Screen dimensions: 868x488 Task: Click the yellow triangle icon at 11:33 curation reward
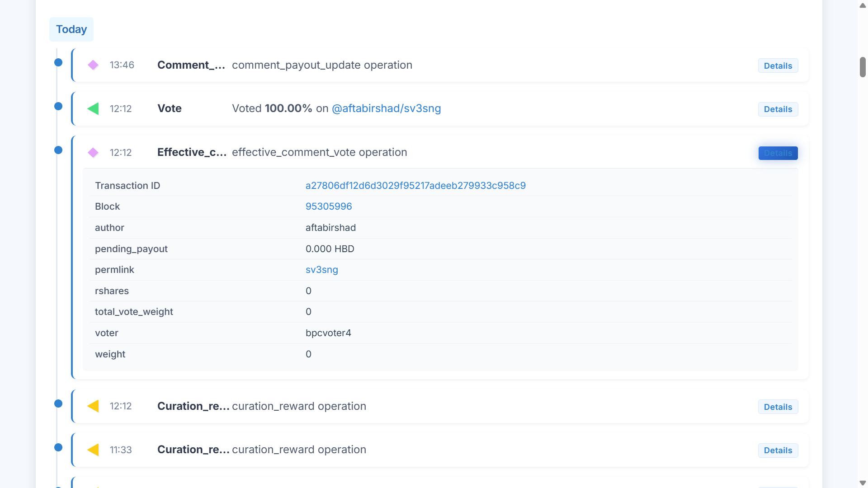(93, 450)
